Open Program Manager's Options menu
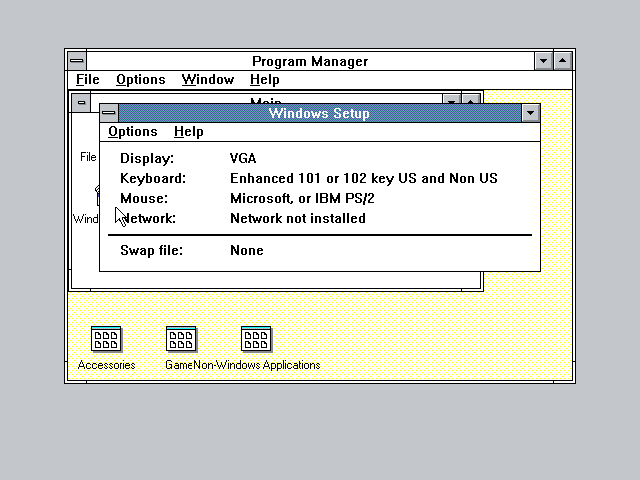The height and width of the screenshot is (480, 640). [x=141, y=80]
